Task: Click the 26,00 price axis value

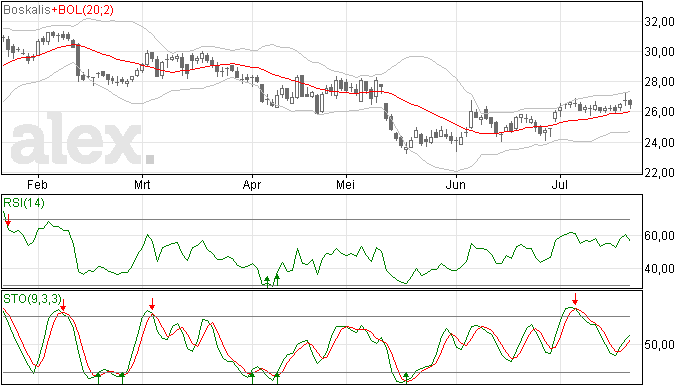Action: click(x=659, y=112)
